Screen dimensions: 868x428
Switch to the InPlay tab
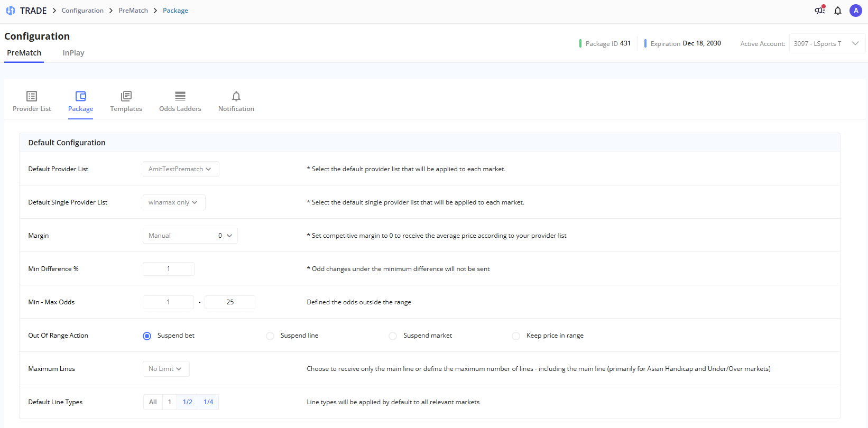point(73,53)
